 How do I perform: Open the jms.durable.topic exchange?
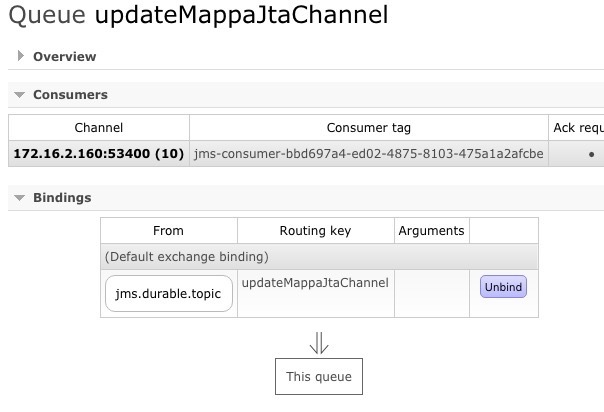click(169, 293)
